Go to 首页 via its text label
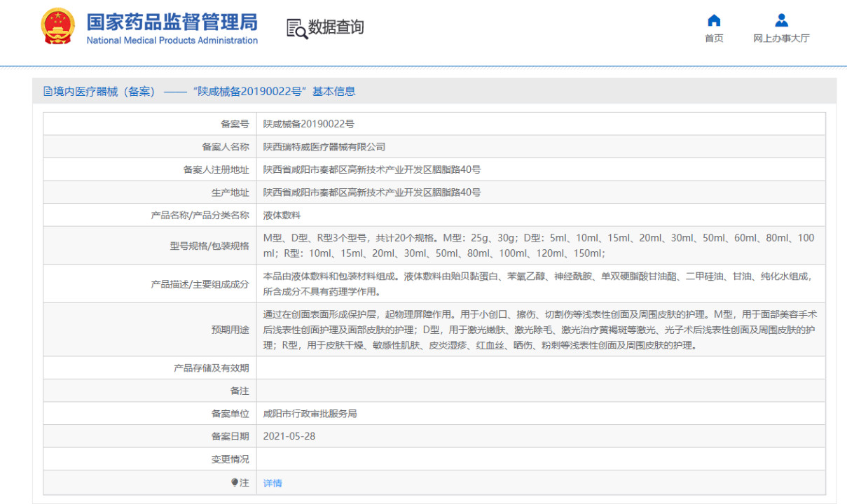847x504 pixels. pos(714,38)
